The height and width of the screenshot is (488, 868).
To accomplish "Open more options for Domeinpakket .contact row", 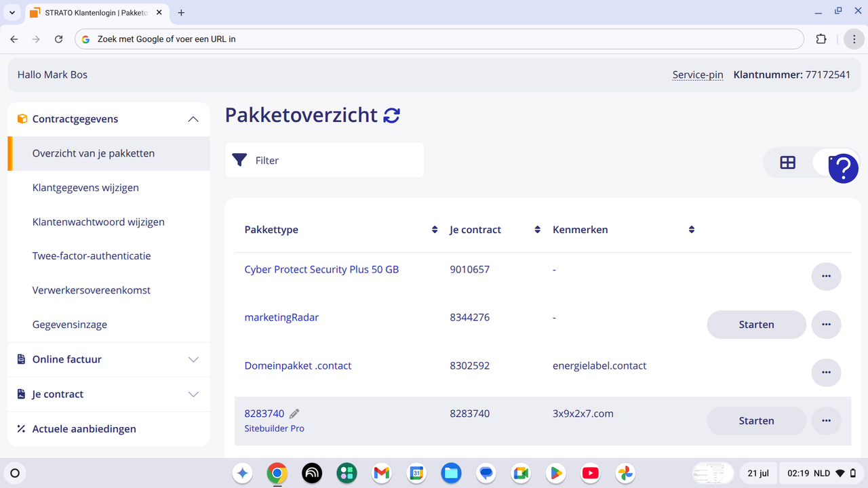I will (826, 373).
